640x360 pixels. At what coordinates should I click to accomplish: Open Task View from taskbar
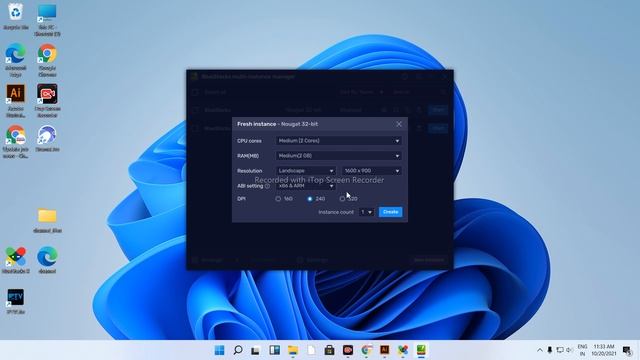coord(256,350)
